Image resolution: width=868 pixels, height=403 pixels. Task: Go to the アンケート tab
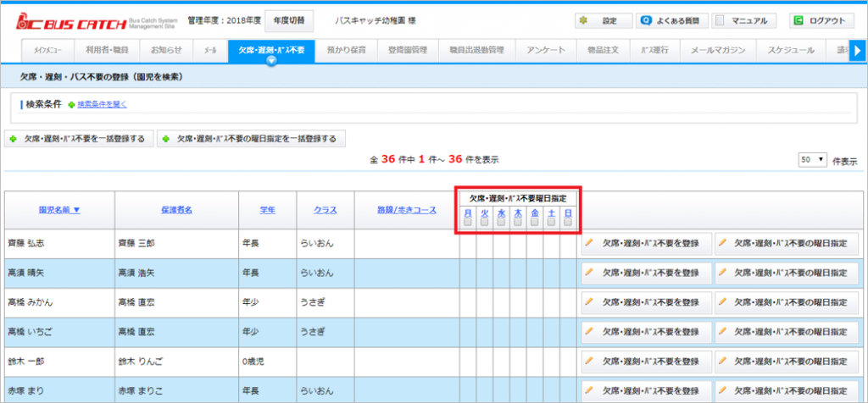pos(546,50)
